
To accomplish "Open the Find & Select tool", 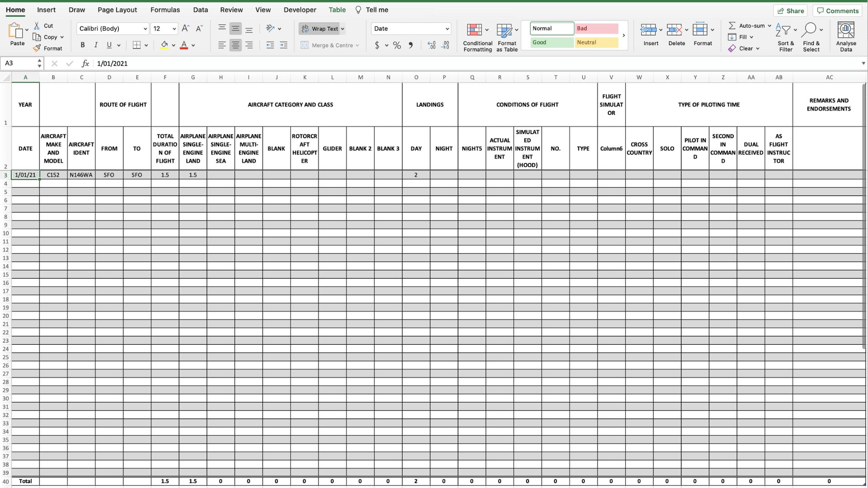I will 811,36.
